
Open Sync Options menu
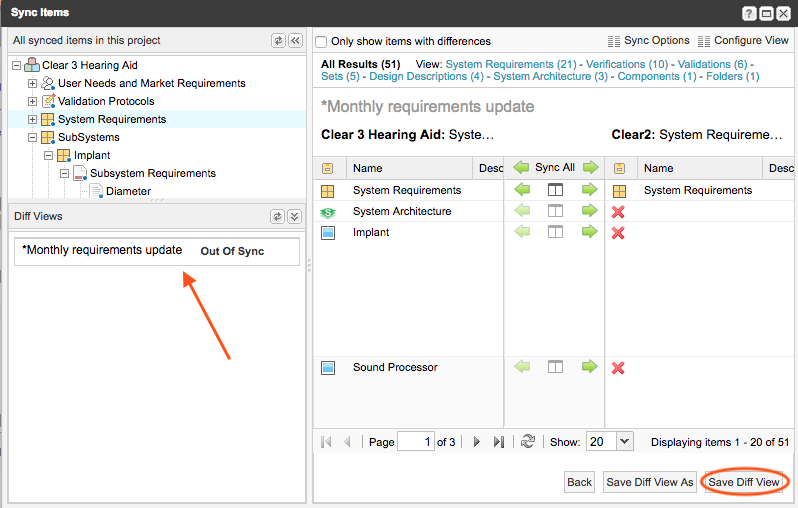coord(648,41)
